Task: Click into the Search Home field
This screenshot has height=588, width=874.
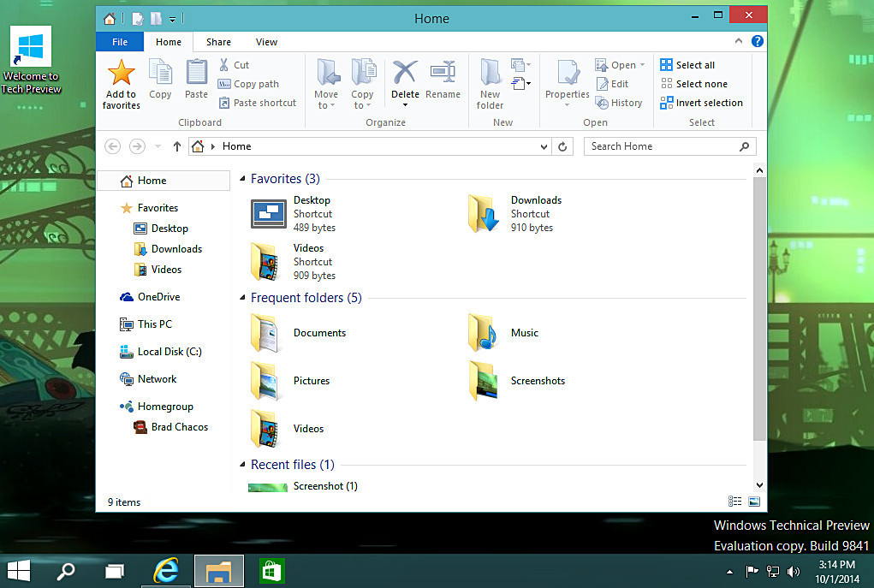Action: click(x=661, y=146)
